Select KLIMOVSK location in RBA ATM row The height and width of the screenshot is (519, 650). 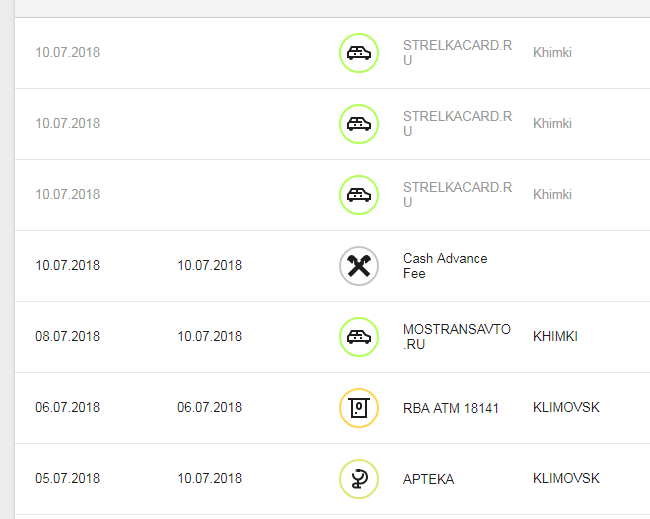pos(566,408)
